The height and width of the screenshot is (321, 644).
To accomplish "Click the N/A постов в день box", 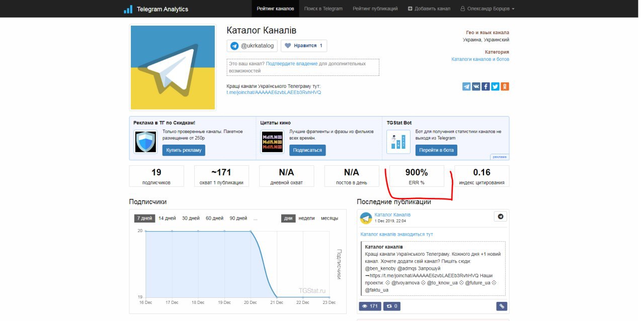I will click(x=352, y=176).
